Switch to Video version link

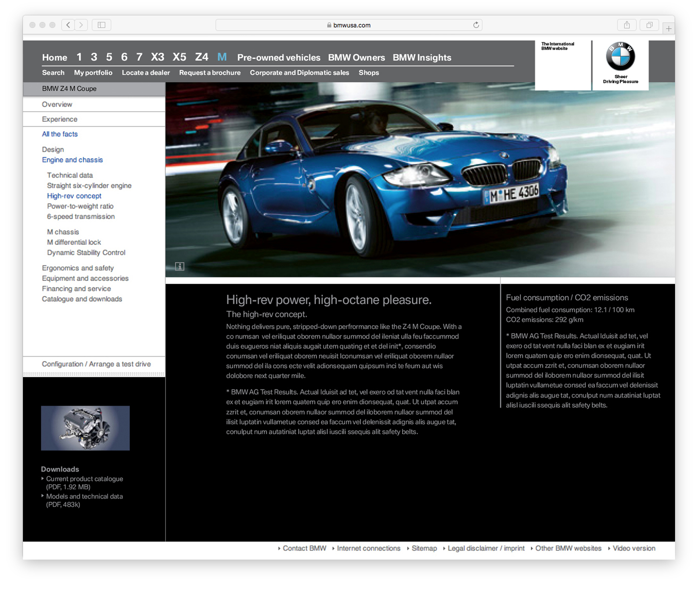click(x=634, y=548)
